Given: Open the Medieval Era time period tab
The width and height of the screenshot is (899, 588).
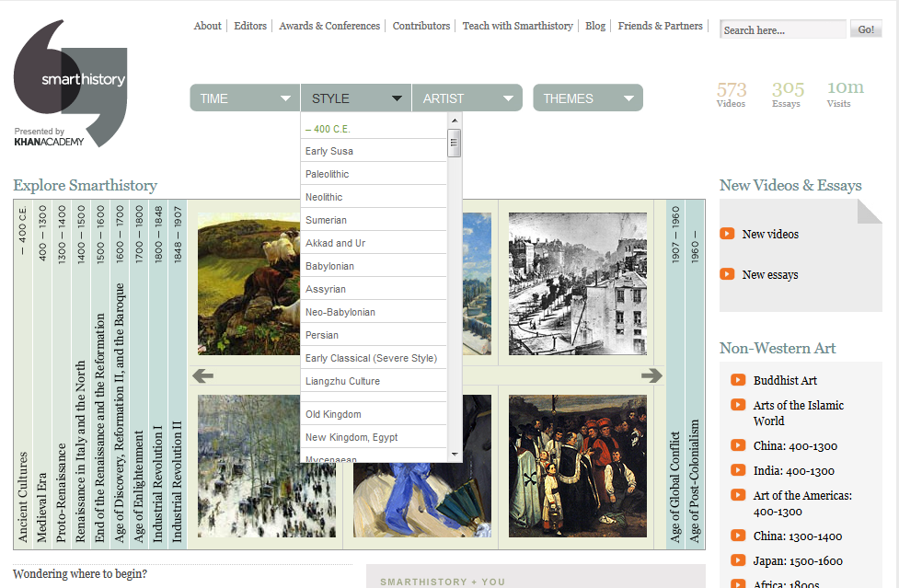Looking at the screenshot, I should (x=42, y=375).
